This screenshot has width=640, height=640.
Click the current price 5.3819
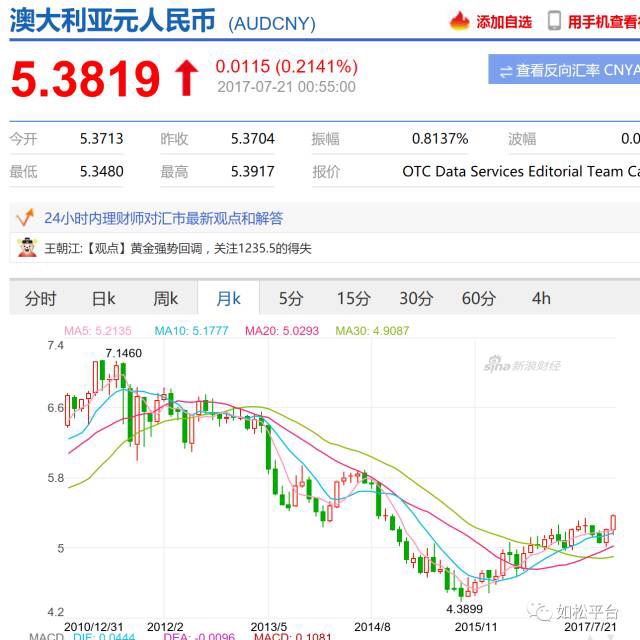tap(85, 78)
